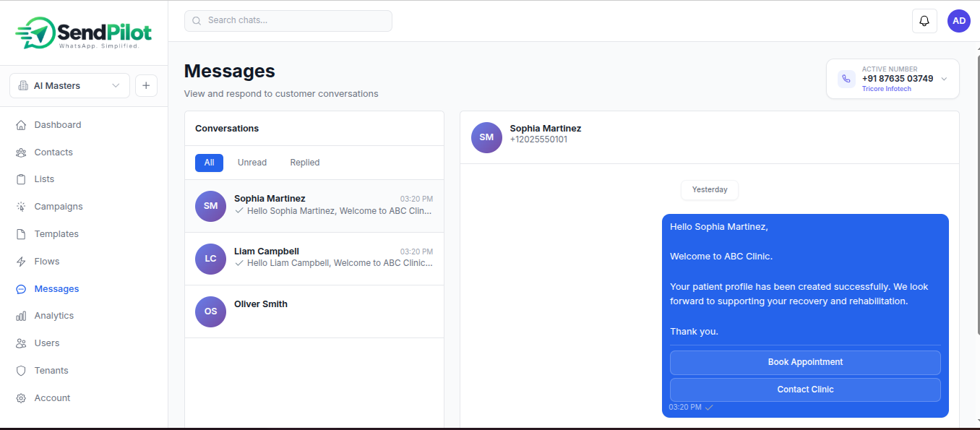Click the SendPilot logo

[83, 33]
